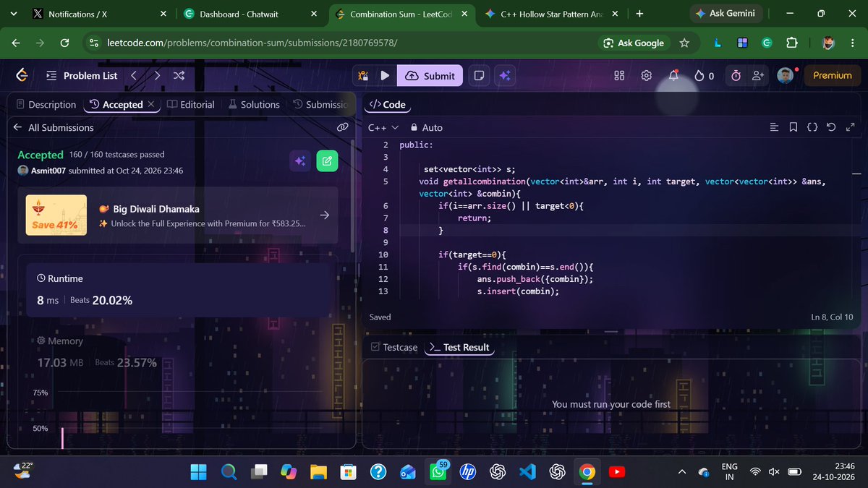The image size is (868, 488).
Task: Open Visual Studio Code from taskbar
Action: [527, 472]
